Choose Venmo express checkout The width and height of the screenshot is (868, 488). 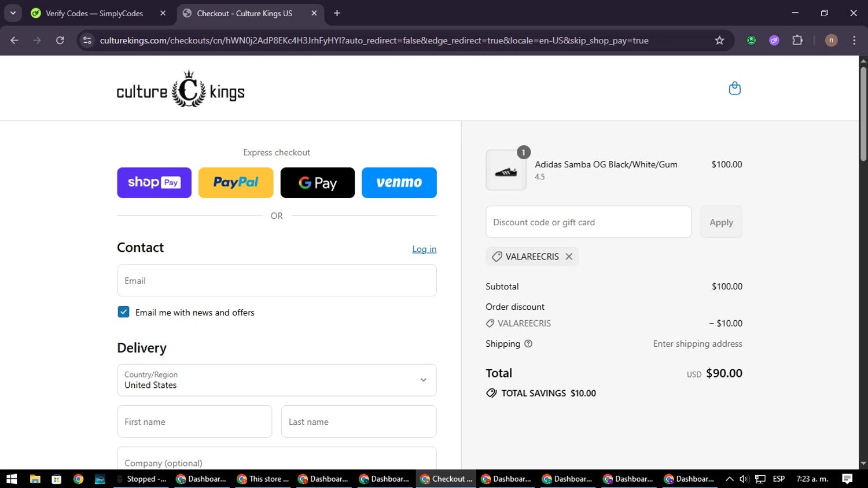tap(399, 183)
